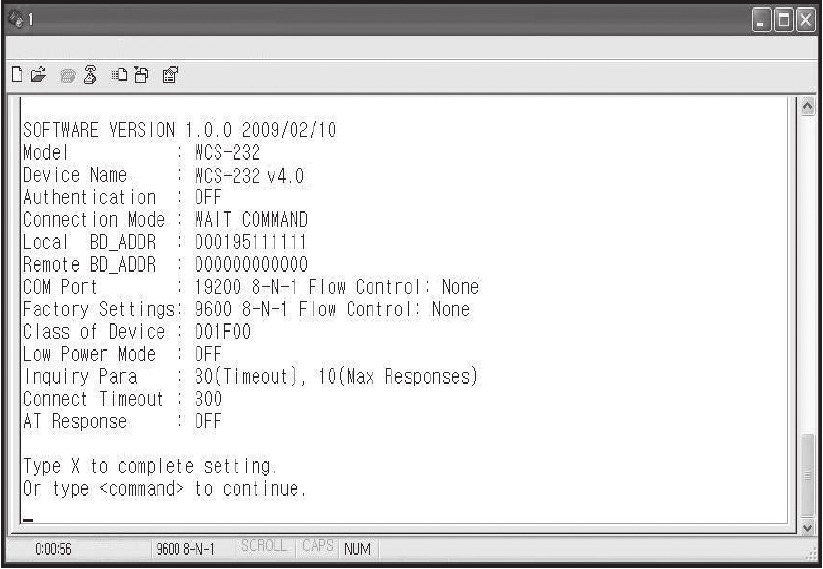The image size is (823, 569).
Task: Click the CAPS indicator in status bar
Action: coord(318,546)
